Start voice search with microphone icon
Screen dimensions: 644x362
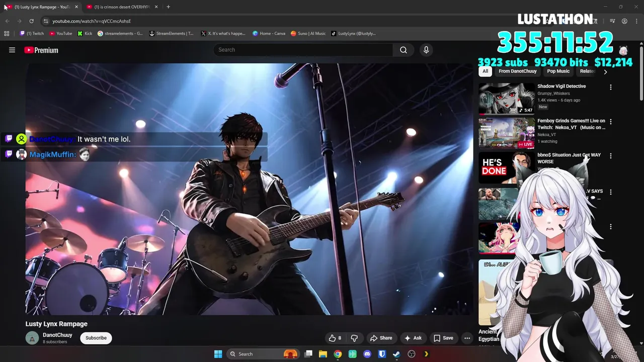(x=426, y=50)
